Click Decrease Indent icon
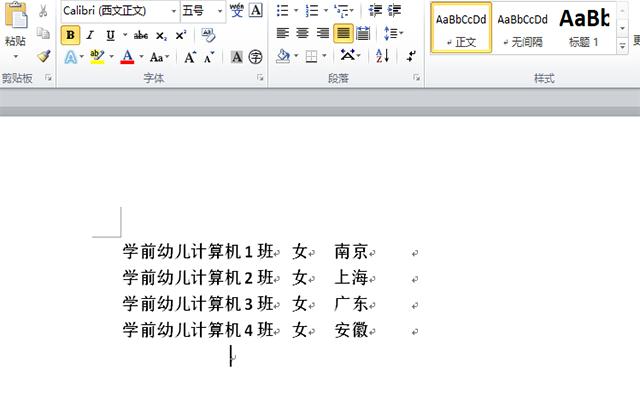 [x=375, y=10]
